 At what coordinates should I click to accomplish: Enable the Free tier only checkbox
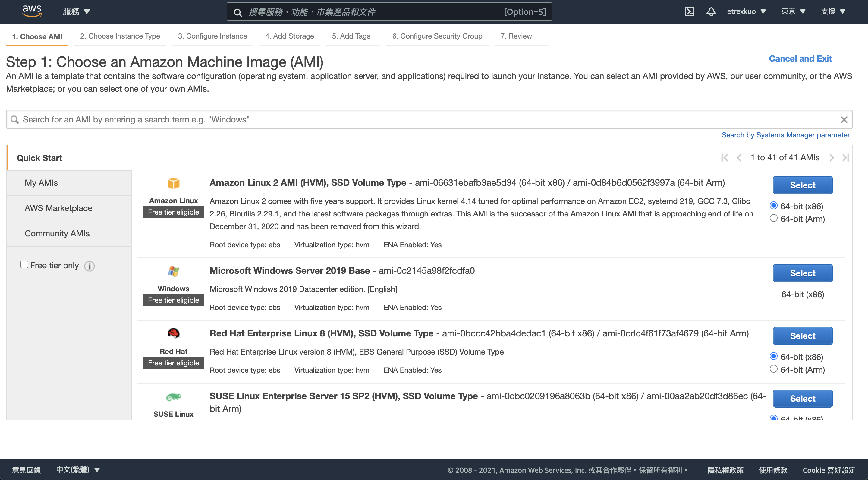tap(24, 265)
